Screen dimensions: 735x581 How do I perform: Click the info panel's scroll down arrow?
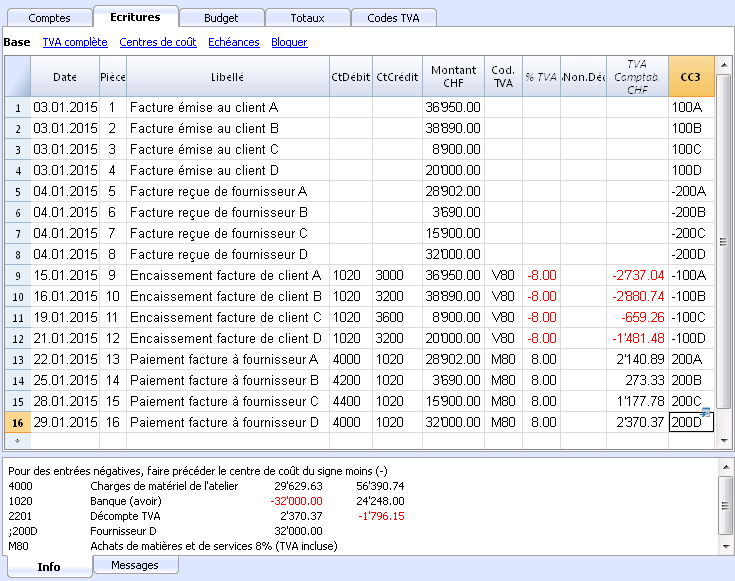coord(725,546)
